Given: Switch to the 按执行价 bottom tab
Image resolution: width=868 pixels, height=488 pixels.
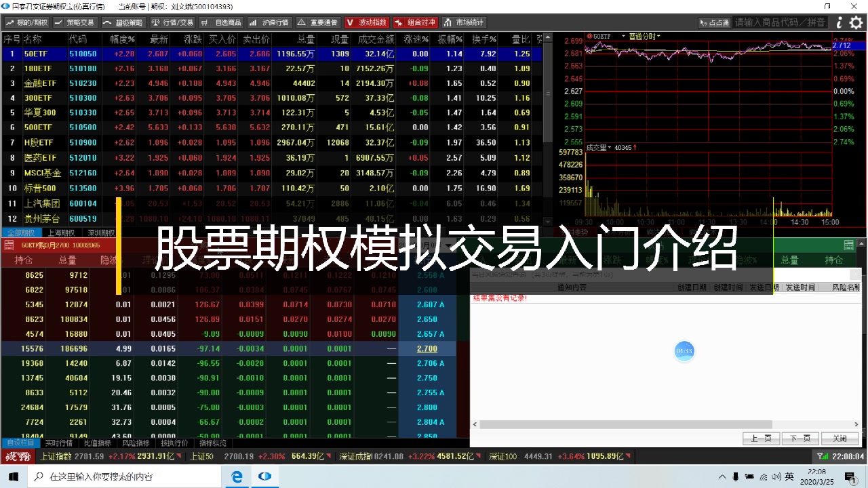Looking at the screenshot, I should click(174, 443).
